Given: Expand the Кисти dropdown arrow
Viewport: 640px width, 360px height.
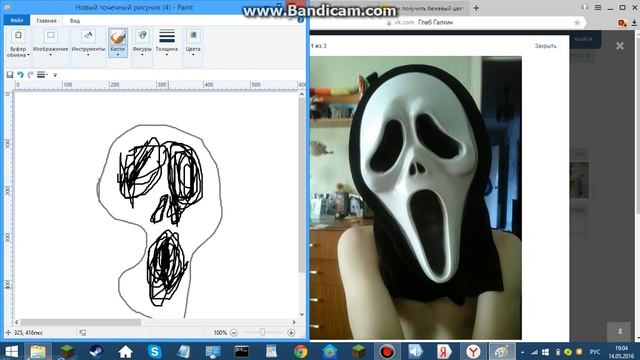Looking at the screenshot, I should pyautogui.click(x=118, y=55).
